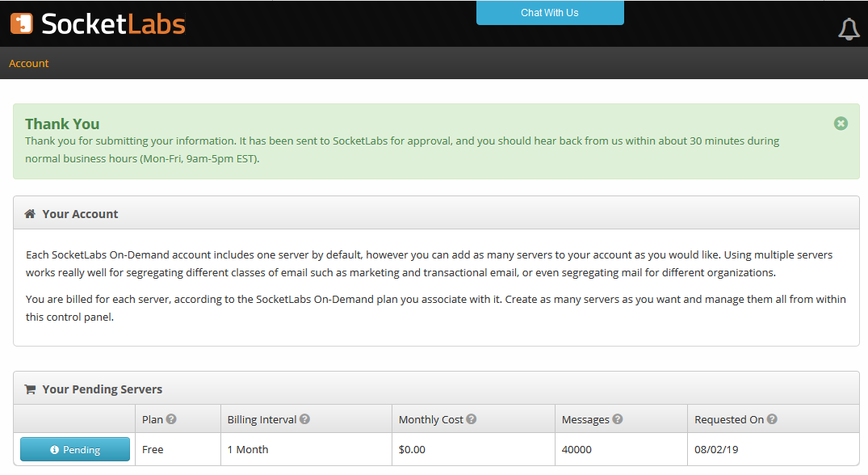Open the Account menu item
The width and height of the screenshot is (868, 475).
pyautogui.click(x=29, y=63)
